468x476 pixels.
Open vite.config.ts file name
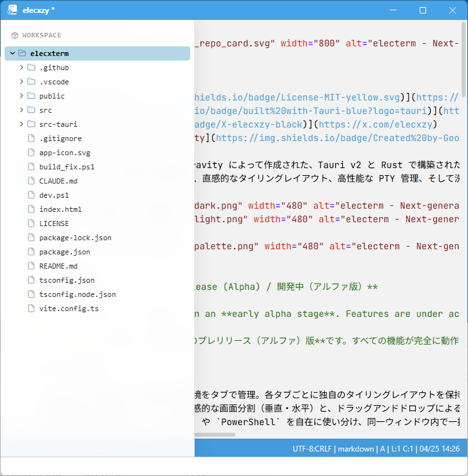[x=69, y=309]
